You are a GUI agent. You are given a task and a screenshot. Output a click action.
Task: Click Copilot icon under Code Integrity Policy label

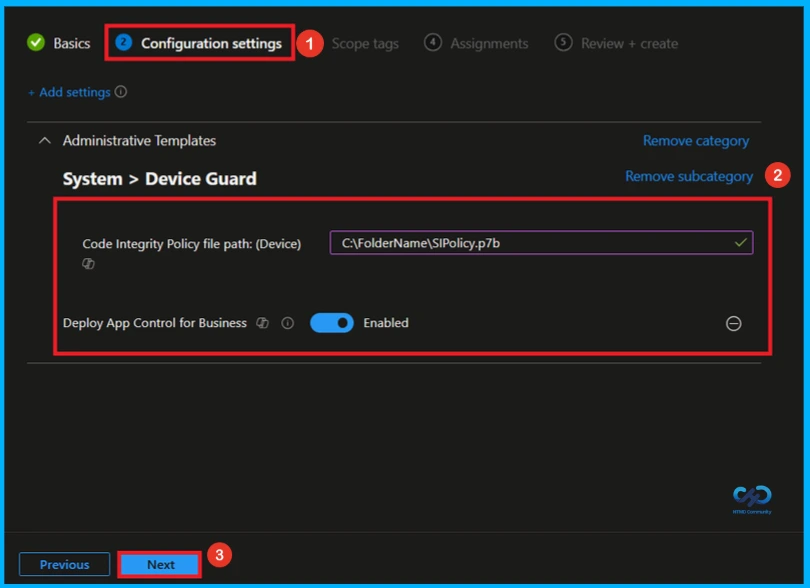pyautogui.click(x=88, y=264)
